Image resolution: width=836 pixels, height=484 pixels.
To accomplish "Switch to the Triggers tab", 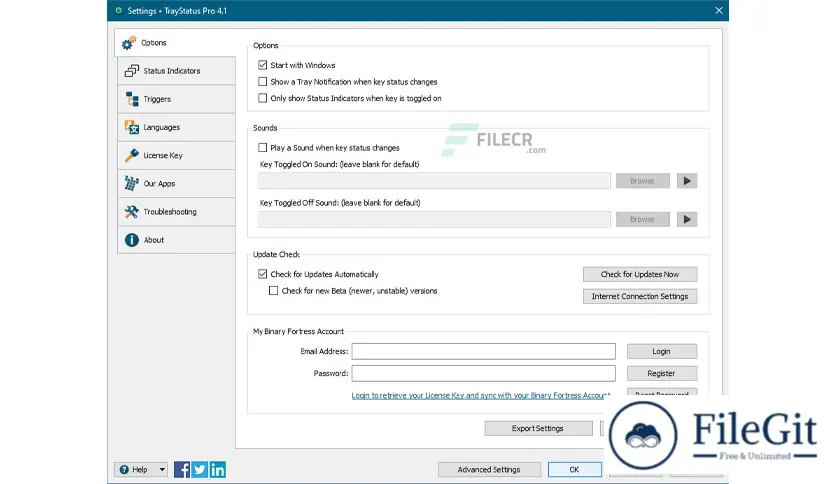I will (x=176, y=99).
